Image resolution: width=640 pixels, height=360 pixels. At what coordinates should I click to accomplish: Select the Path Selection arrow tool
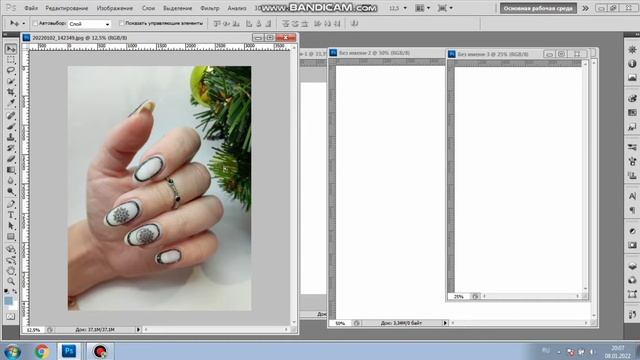(11, 226)
